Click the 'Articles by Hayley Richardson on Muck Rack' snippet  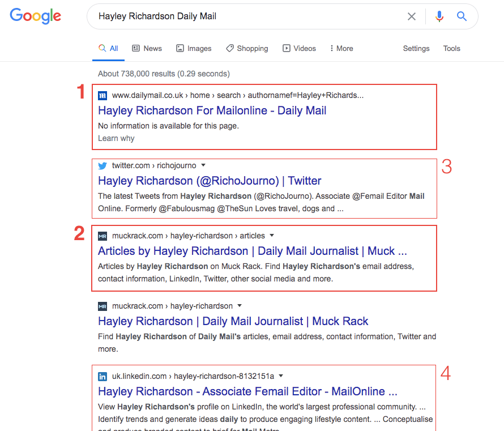(256, 272)
